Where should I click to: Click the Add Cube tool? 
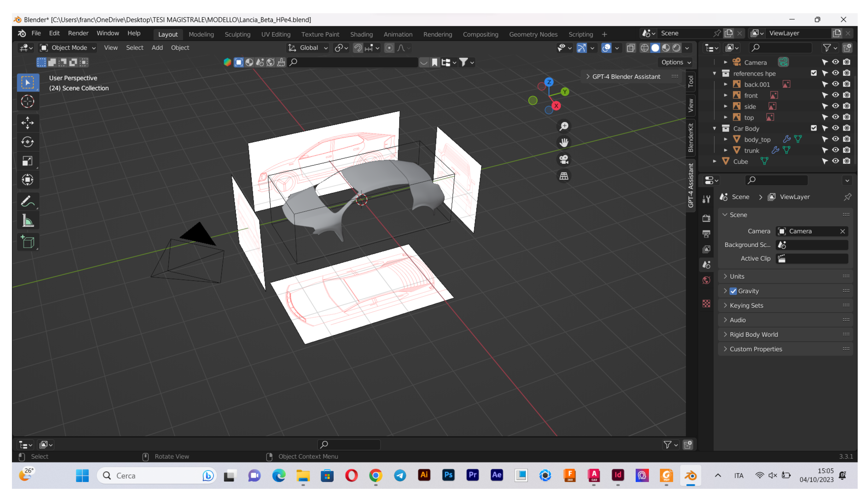[x=27, y=242]
